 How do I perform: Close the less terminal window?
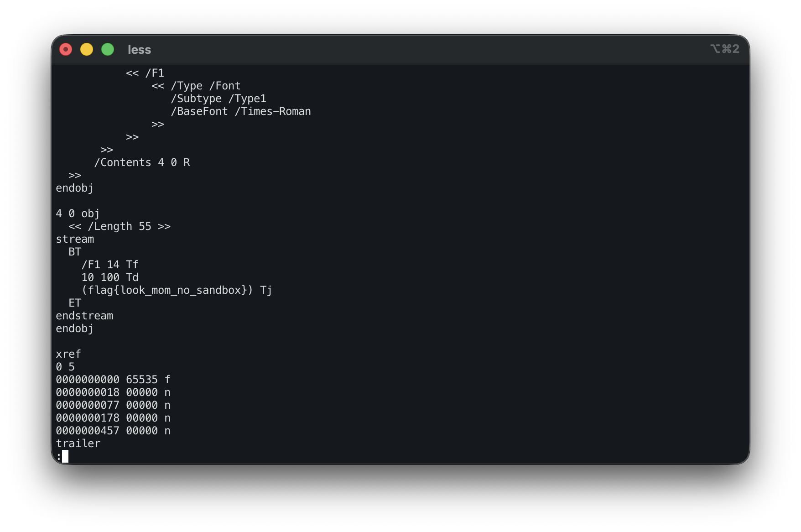click(x=66, y=49)
